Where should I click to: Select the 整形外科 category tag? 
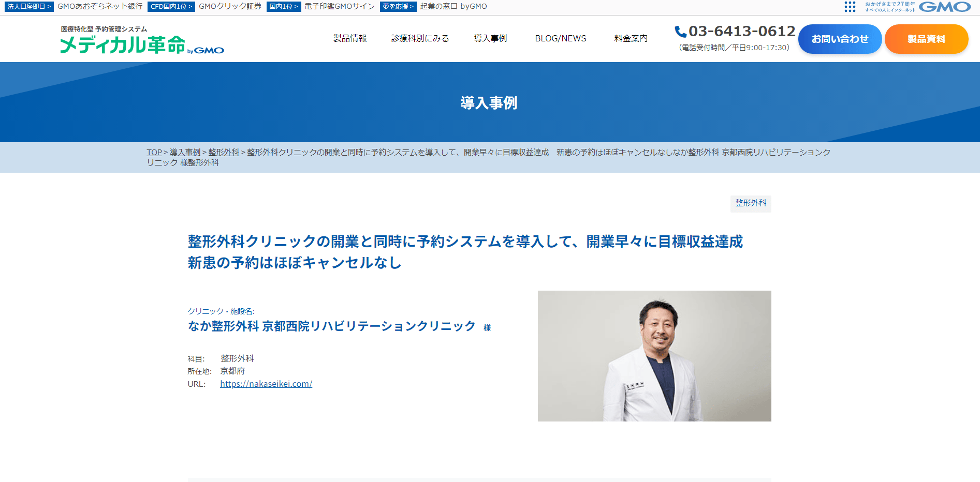[x=751, y=203]
